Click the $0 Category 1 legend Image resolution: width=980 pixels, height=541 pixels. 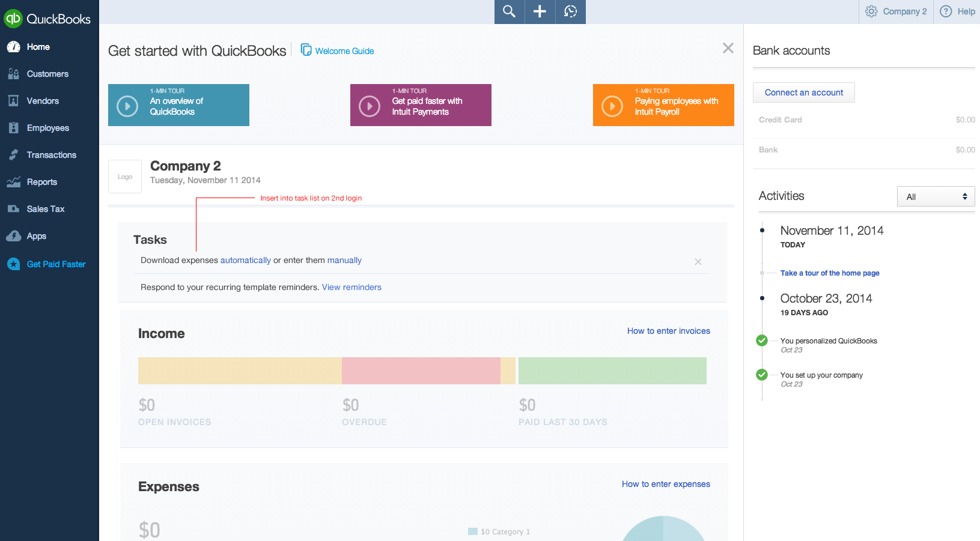(499, 531)
